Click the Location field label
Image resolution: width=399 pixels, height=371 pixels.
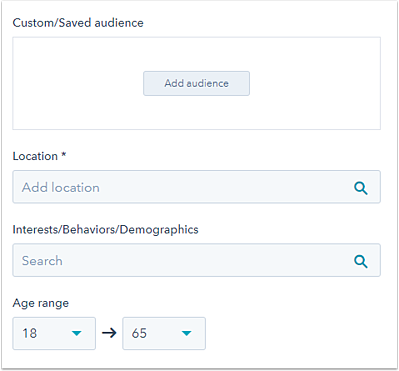35,156
